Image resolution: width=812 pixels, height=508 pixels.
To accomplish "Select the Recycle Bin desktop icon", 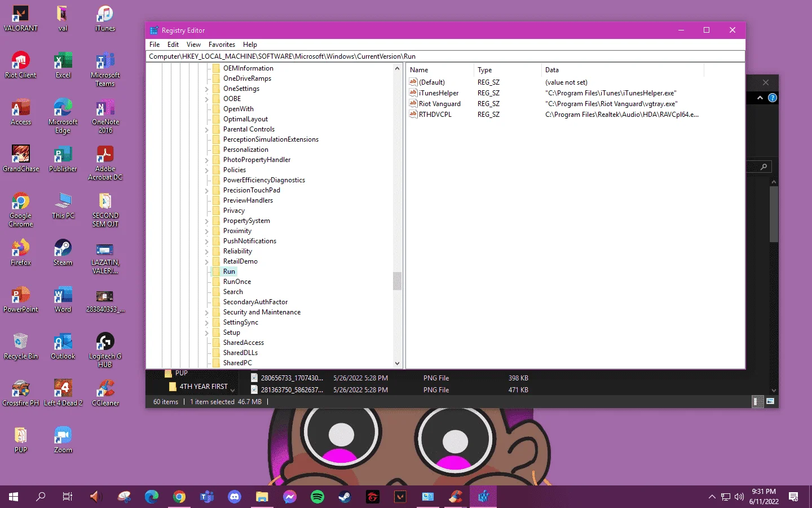I will [x=21, y=346].
